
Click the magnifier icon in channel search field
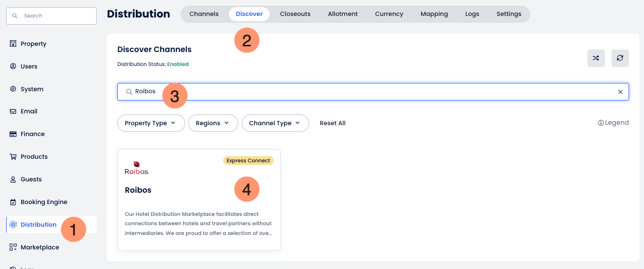click(129, 92)
